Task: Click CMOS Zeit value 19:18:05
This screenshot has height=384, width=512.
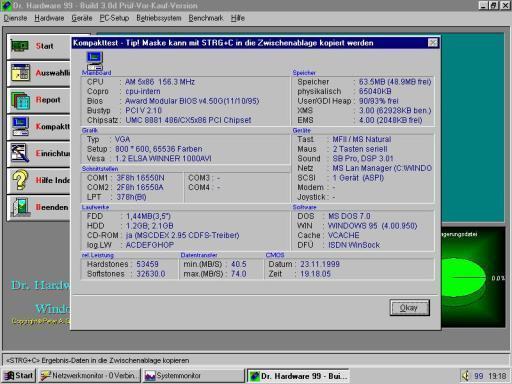Action: point(315,274)
